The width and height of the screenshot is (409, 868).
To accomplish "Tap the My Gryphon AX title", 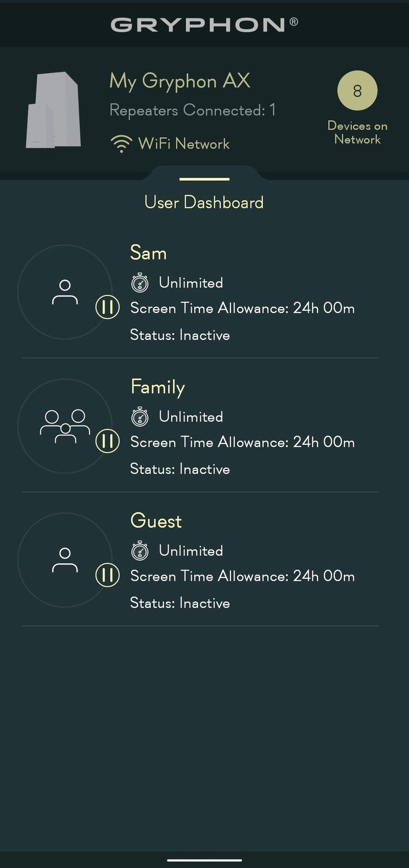I will point(179,81).
